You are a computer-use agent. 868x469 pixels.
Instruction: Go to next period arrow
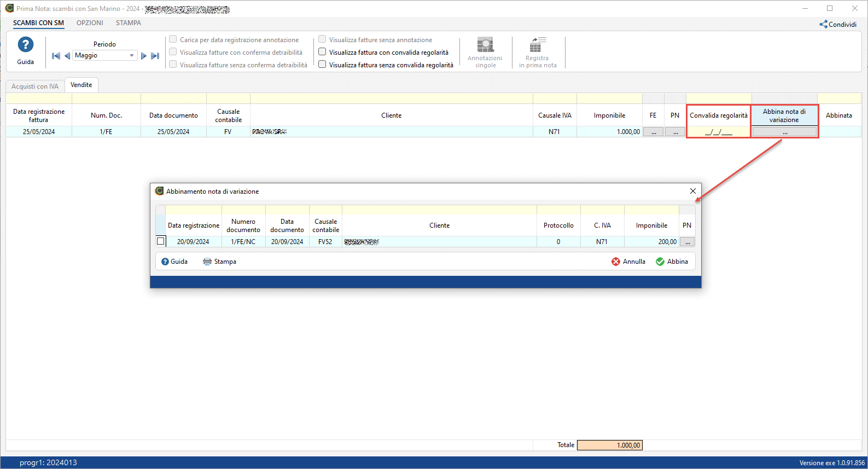[x=143, y=56]
